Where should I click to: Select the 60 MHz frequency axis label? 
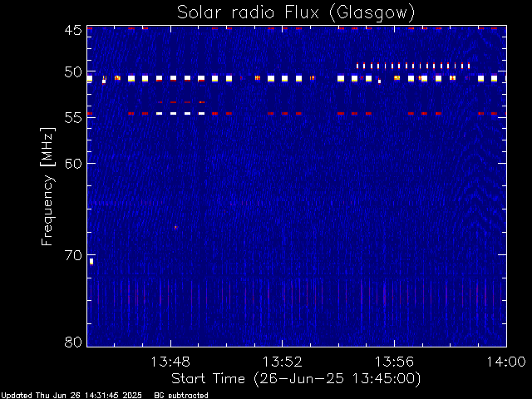[73, 164]
